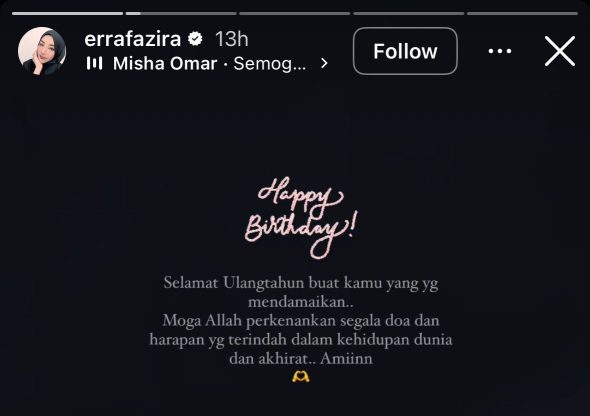Viewport: 590px width, 416px height.
Task: Click the Amiinn closing line of text
Action: pyautogui.click(x=301, y=358)
